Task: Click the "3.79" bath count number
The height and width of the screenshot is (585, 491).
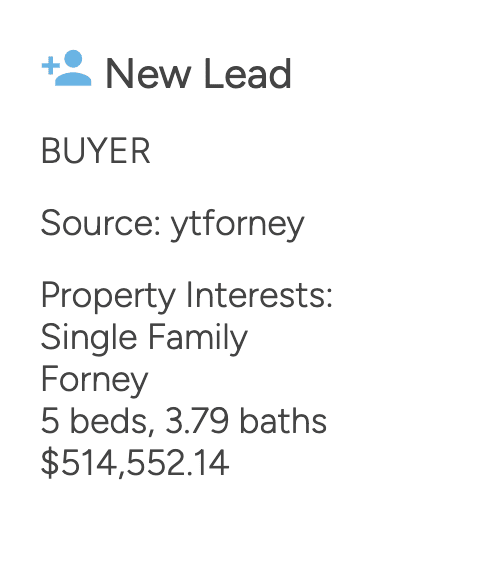Action: click(197, 421)
